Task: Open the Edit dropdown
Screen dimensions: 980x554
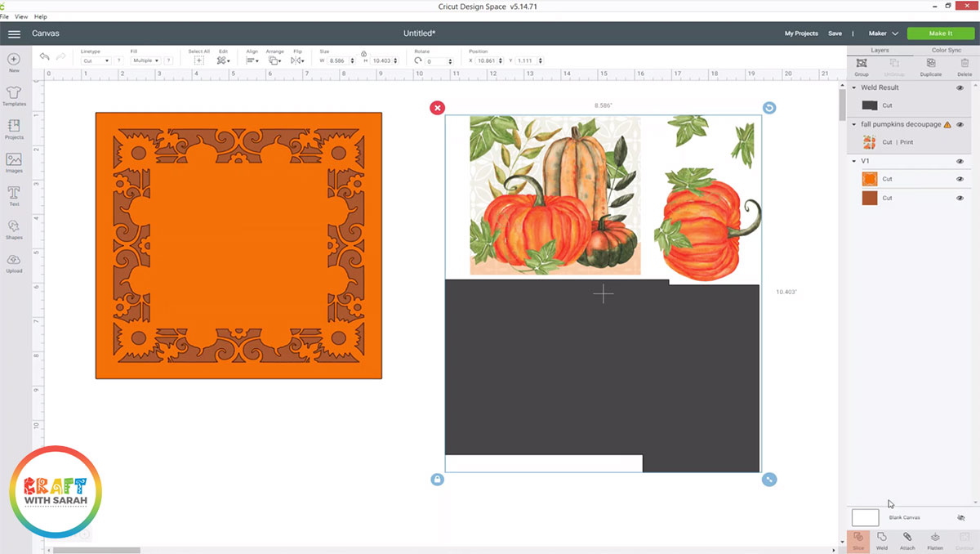Action: click(x=223, y=60)
